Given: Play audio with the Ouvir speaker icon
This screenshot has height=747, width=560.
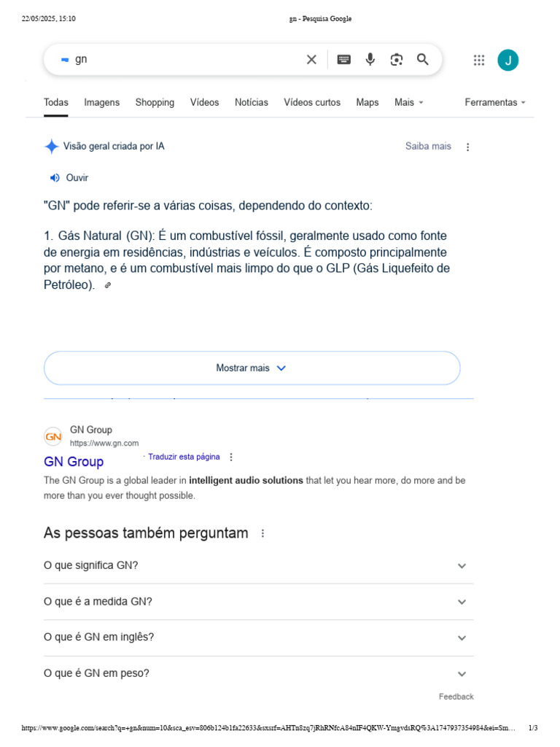Looking at the screenshot, I should (x=55, y=178).
